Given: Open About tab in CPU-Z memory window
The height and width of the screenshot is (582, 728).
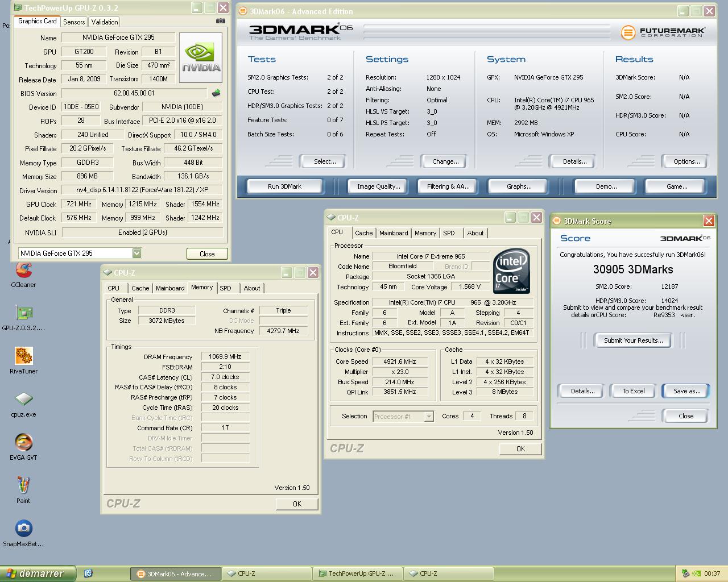Looking at the screenshot, I should [x=252, y=288].
